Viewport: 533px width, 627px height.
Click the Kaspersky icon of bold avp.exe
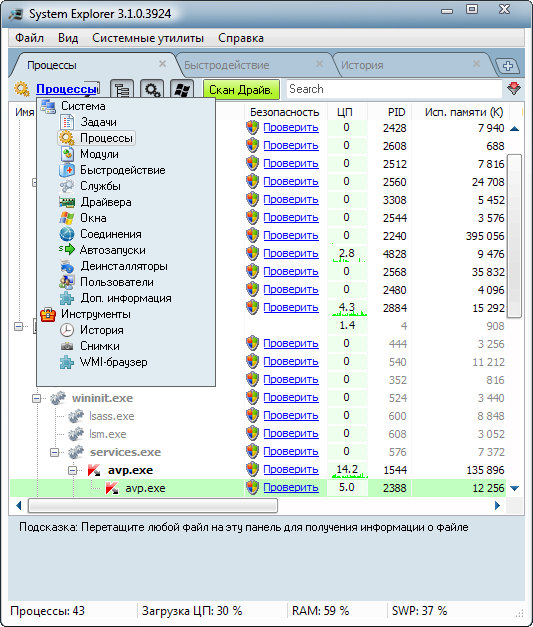coord(94,470)
